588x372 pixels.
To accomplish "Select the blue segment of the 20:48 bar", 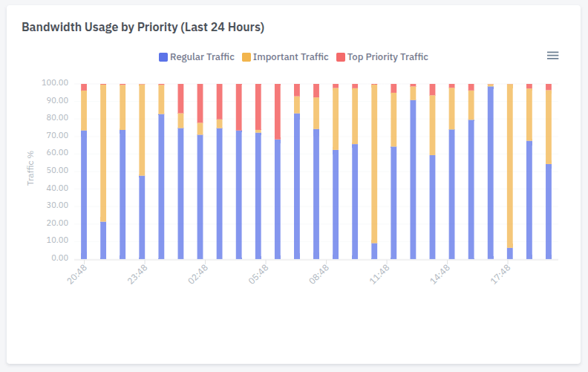I will (x=84, y=195).
